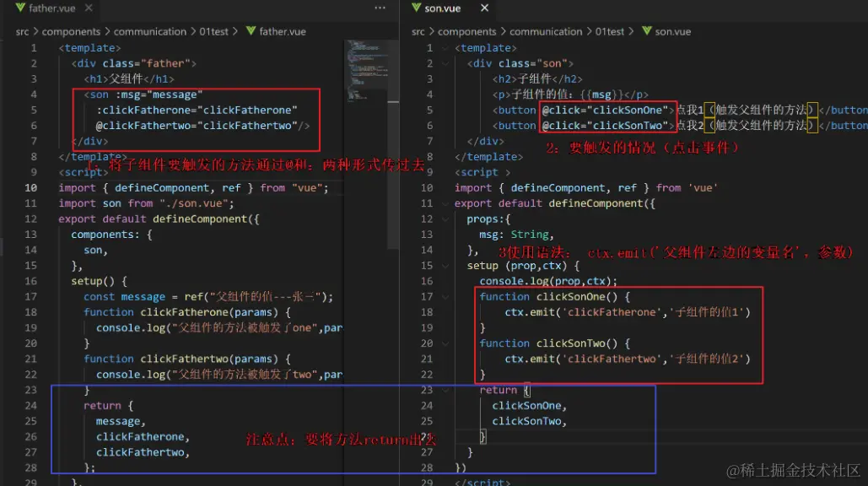The height and width of the screenshot is (486, 868).
Task: Collapse setup function fold at son.vue line 15
Action: 445,266
